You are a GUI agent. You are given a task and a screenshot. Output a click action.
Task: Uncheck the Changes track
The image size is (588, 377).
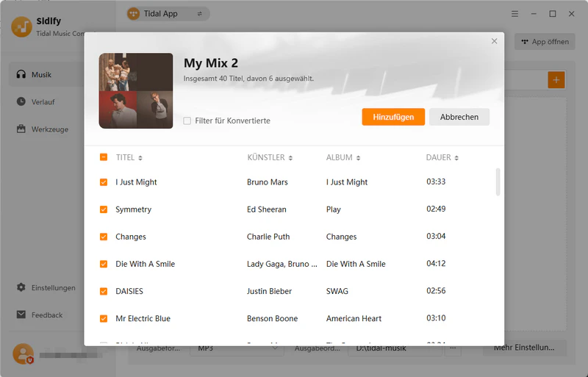coord(104,237)
